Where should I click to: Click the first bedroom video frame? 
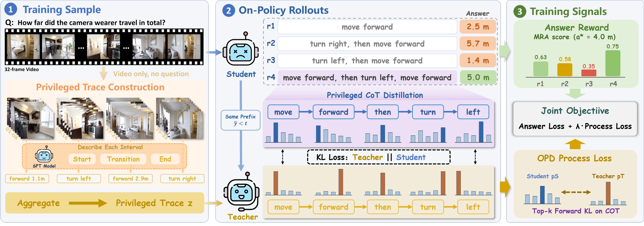pos(23,47)
